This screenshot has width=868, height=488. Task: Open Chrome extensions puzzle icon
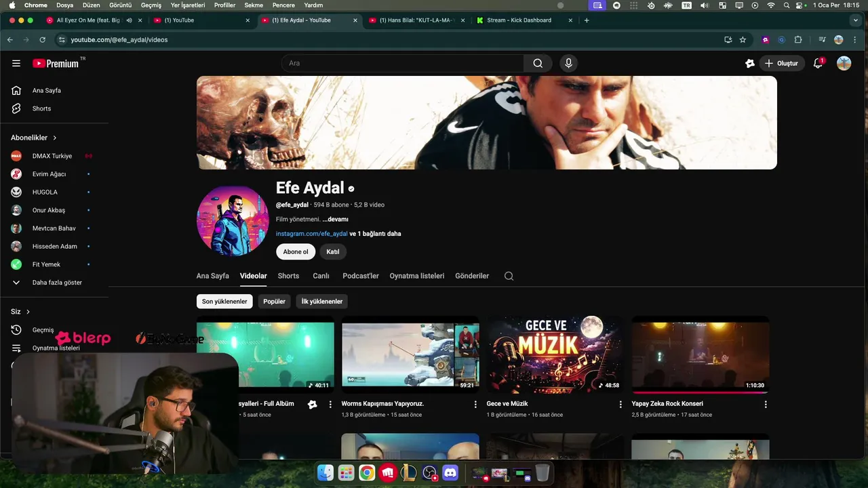pos(798,40)
